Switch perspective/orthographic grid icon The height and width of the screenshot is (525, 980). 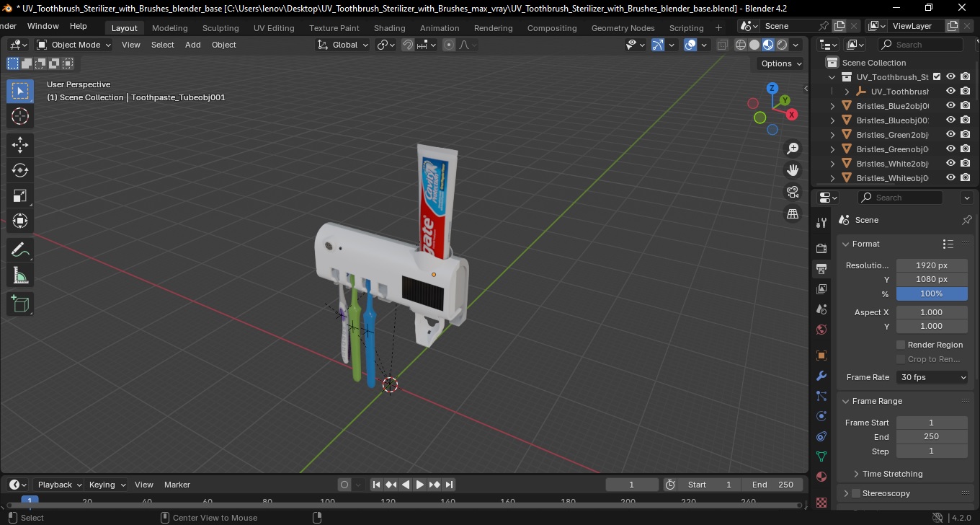(793, 213)
